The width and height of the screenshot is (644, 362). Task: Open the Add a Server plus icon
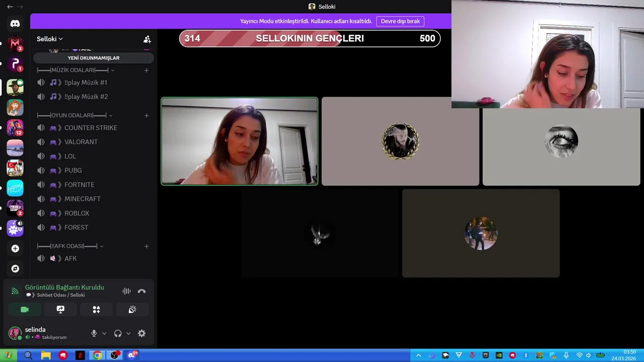(15, 248)
